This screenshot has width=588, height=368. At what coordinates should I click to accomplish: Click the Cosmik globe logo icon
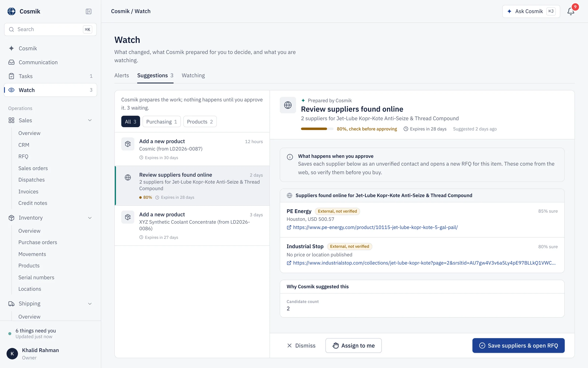click(x=11, y=11)
